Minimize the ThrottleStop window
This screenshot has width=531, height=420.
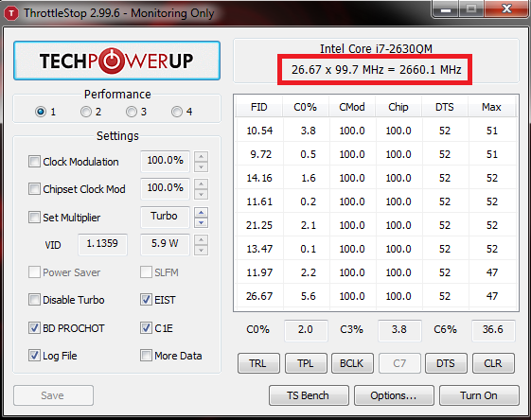click(x=446, y=9)
